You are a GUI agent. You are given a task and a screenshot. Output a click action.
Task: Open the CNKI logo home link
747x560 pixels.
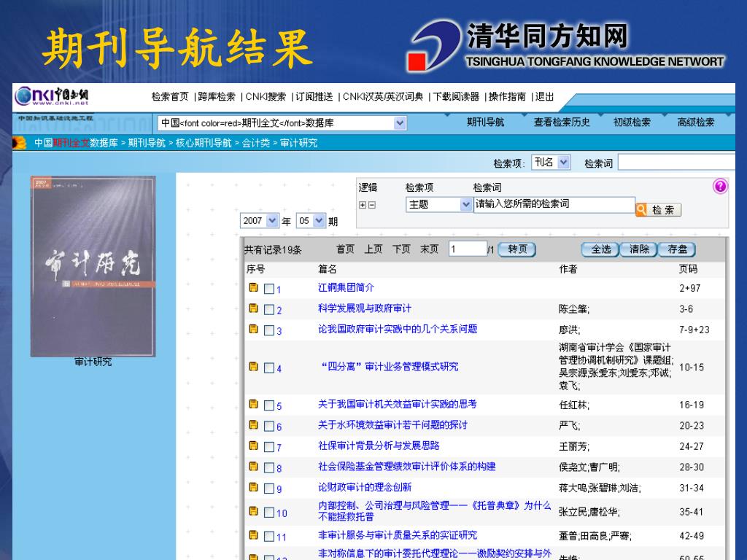point(52,96)
